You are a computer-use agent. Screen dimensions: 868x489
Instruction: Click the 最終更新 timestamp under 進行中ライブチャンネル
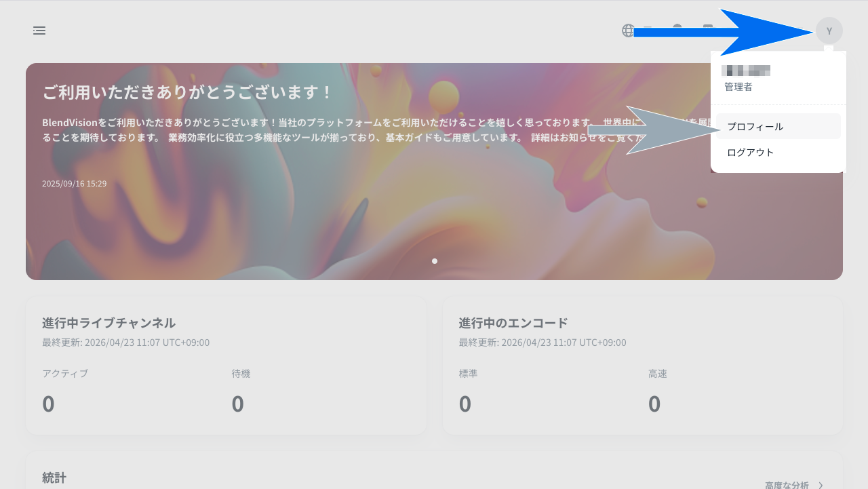point(125,343)
